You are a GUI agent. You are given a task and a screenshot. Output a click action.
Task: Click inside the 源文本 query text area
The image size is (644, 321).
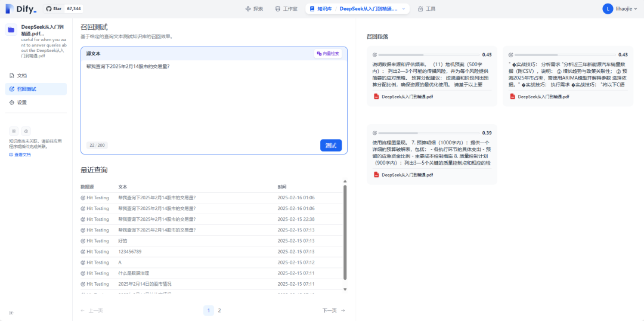pyautogui.click(x=214, y=98)
